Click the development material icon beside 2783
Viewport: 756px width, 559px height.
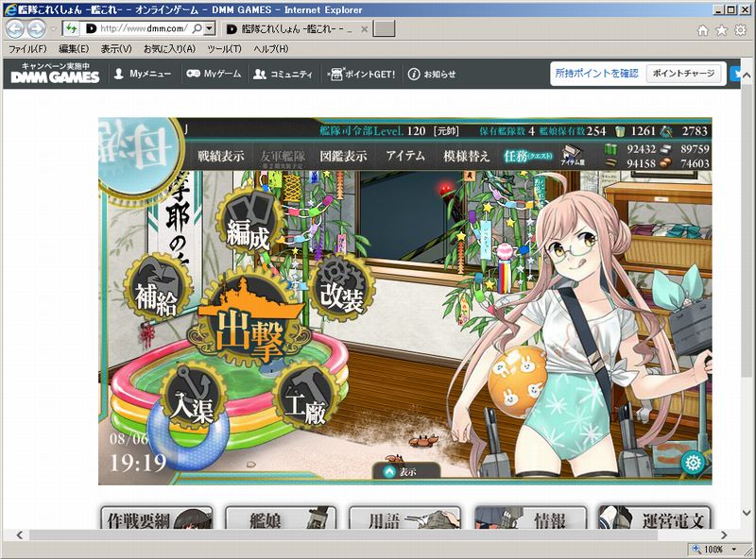coord(666,131)
